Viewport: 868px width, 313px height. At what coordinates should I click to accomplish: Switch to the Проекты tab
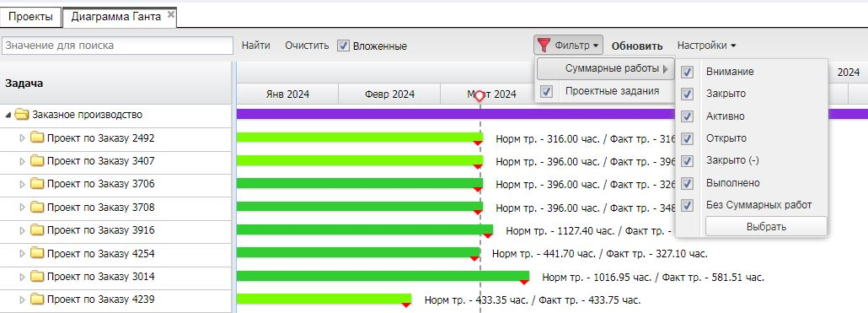tap(30, 17)
